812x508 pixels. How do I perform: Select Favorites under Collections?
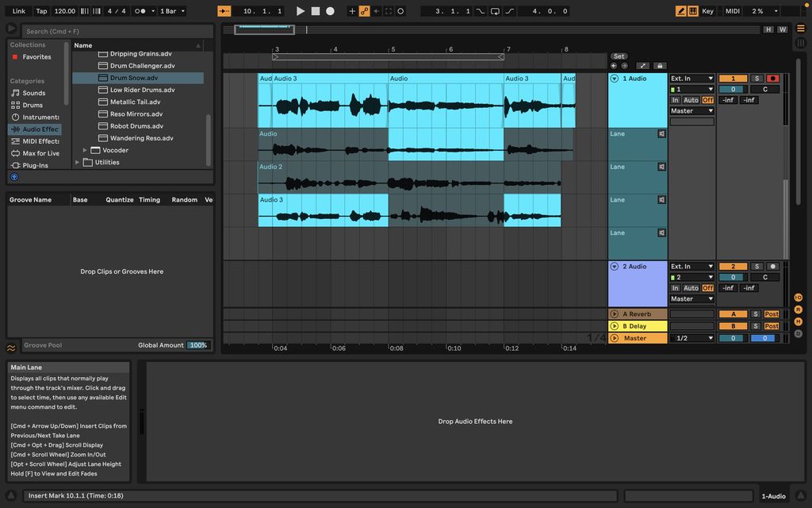pyautogui.click(x=35, y=56)
